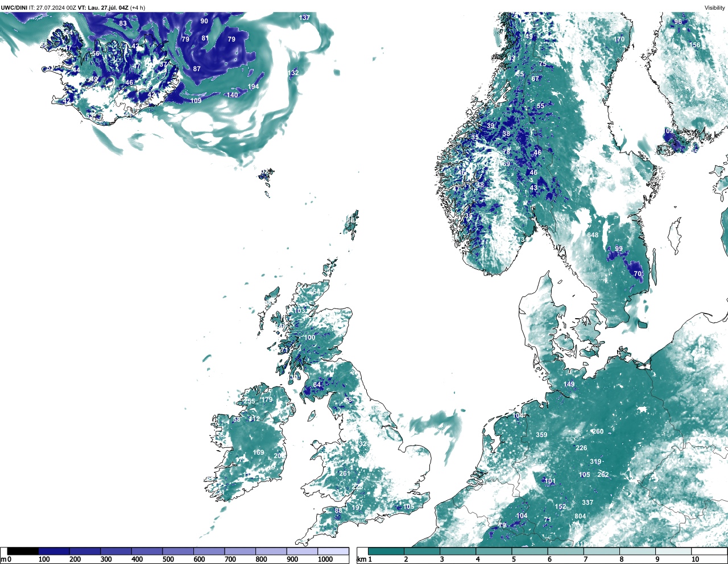Click the '1000' tick on meters legend
This screenshot has width=728, height=564.
[x=325, y=559]
